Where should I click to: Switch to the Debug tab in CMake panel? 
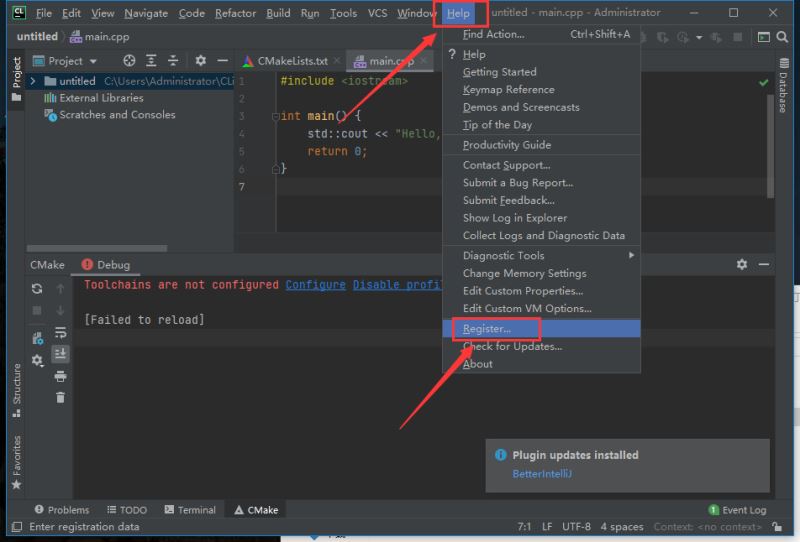pos(107,265)
